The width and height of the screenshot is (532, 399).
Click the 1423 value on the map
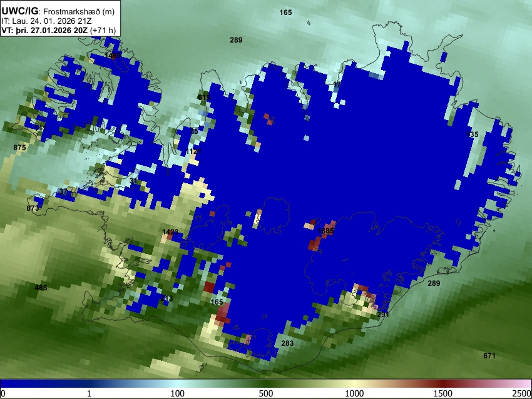pyautogui.click(x=170, y=232)
